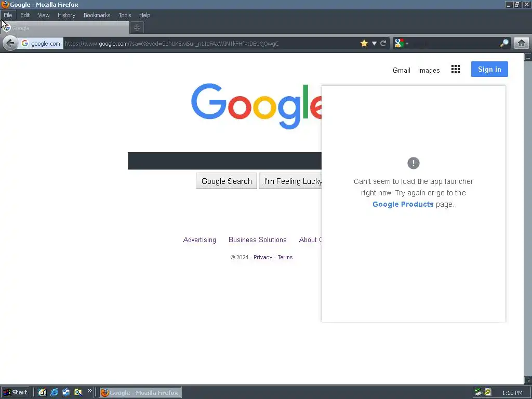The width and height of the screenshot is (532, 399).
Task: Click the yellow system tray icon by the clock
Action: [488, 392]
